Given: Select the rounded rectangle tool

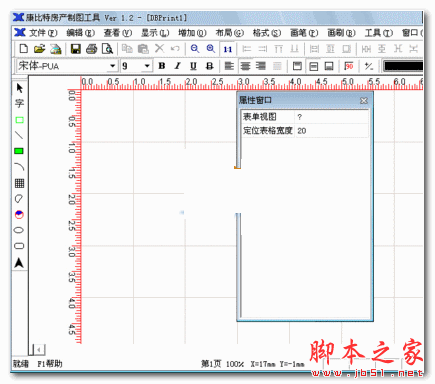Looking at the screenshot, I should pyautogui.click(x=19, y=246).
